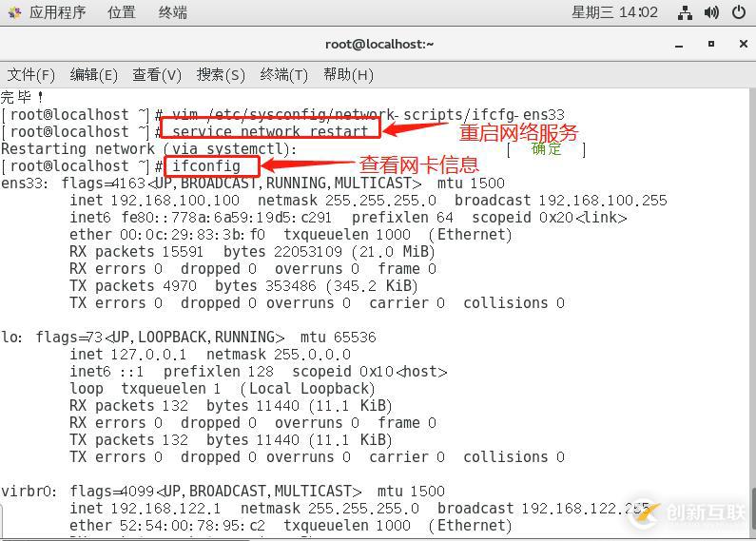
Task: Click the 终端 item in top panel
Action: pos(173,12)
